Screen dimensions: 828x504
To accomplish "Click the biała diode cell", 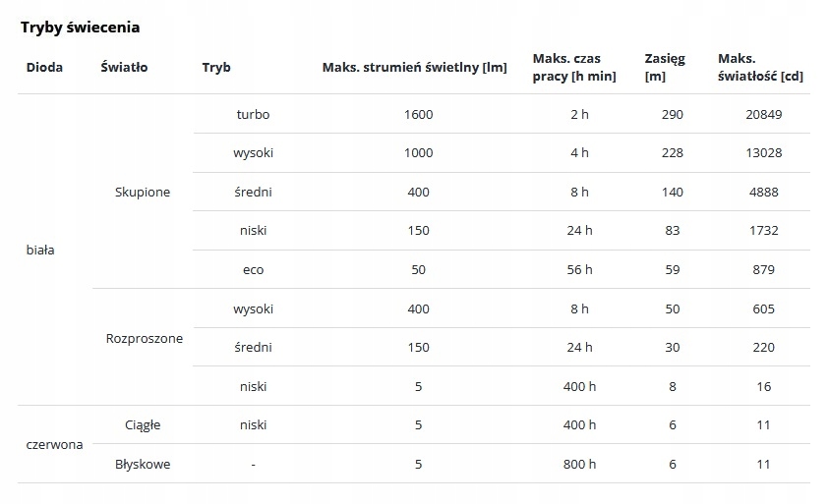I will tap(40, 250).
